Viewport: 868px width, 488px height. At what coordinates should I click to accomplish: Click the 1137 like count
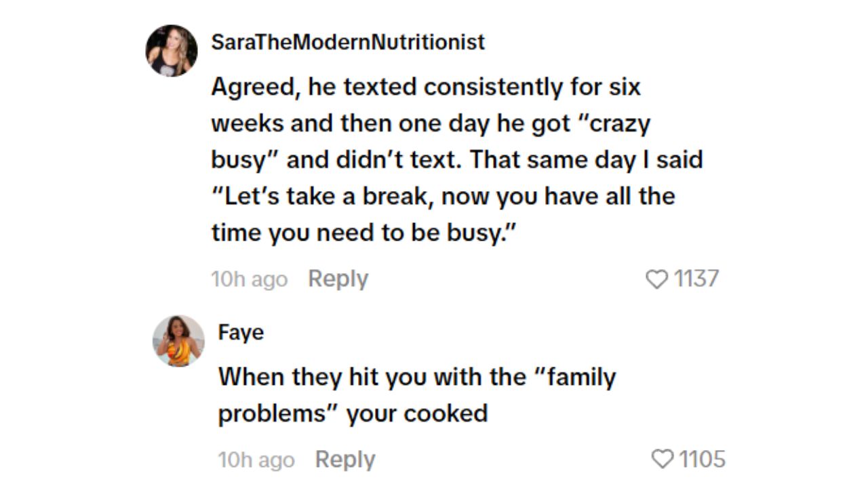click(x=696, y=279)
